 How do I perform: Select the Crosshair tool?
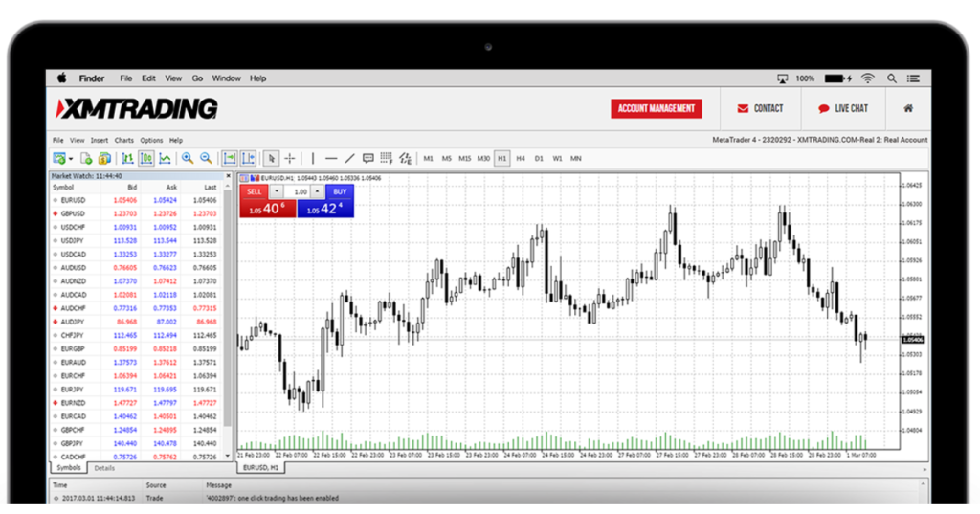(290, 158)
